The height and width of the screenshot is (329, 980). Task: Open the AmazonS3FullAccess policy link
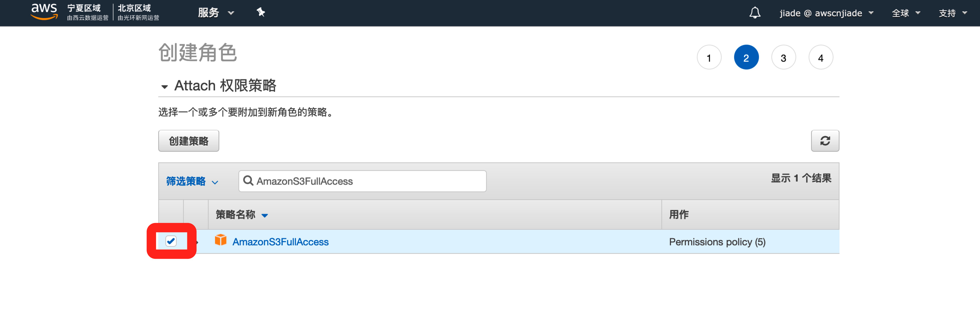[x=280, y=242]
